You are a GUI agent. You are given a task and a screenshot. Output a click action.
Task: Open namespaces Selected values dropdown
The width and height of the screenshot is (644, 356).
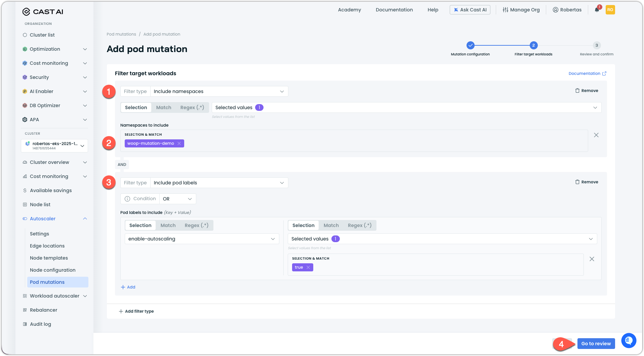tap(406, 107)
